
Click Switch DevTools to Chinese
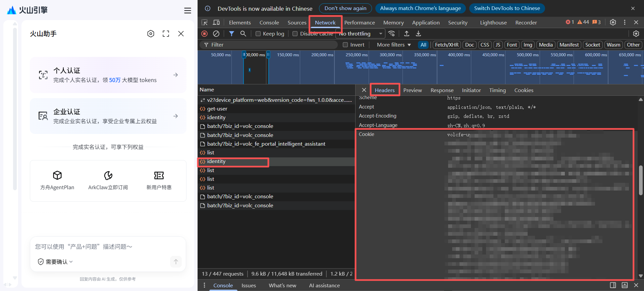coord(507,8)
